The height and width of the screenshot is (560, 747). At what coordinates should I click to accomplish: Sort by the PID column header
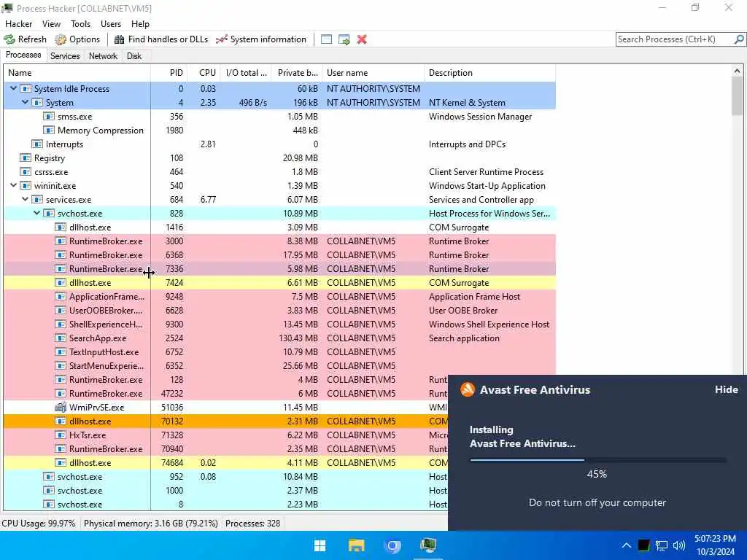pyautogui.click(x=169, y=73)
